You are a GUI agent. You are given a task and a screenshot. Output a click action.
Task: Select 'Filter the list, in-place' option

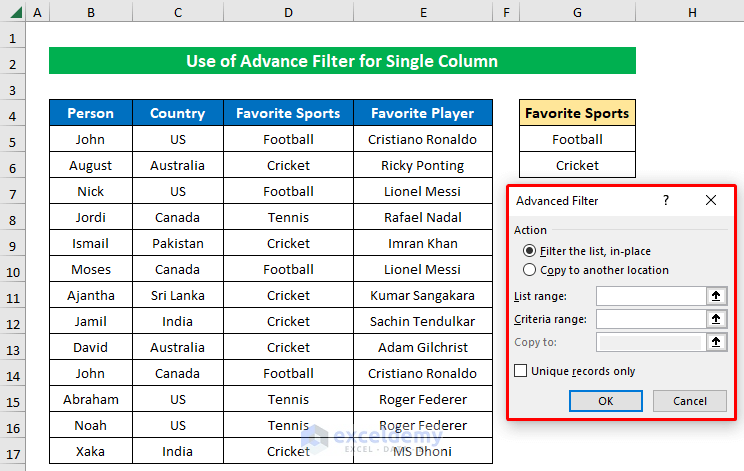pos(530,251)
